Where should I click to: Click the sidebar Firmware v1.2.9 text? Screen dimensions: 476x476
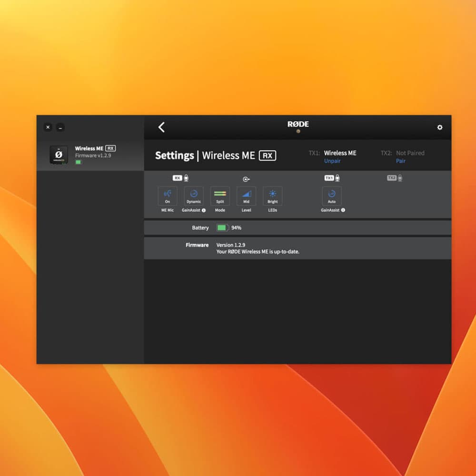click(x=93, y=156)
